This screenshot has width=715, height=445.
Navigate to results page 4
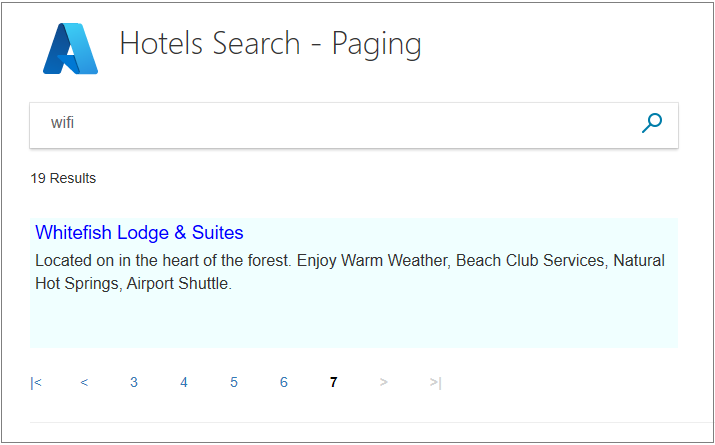point(184,382)
